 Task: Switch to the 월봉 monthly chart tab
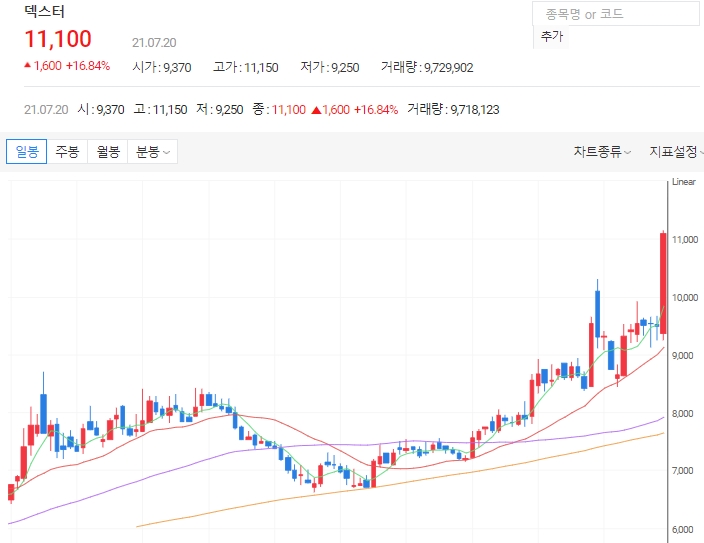point(108,152)
